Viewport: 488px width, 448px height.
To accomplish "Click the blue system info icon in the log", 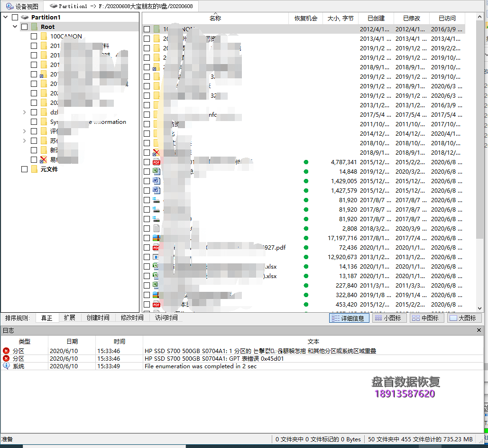I will point(6,366).
